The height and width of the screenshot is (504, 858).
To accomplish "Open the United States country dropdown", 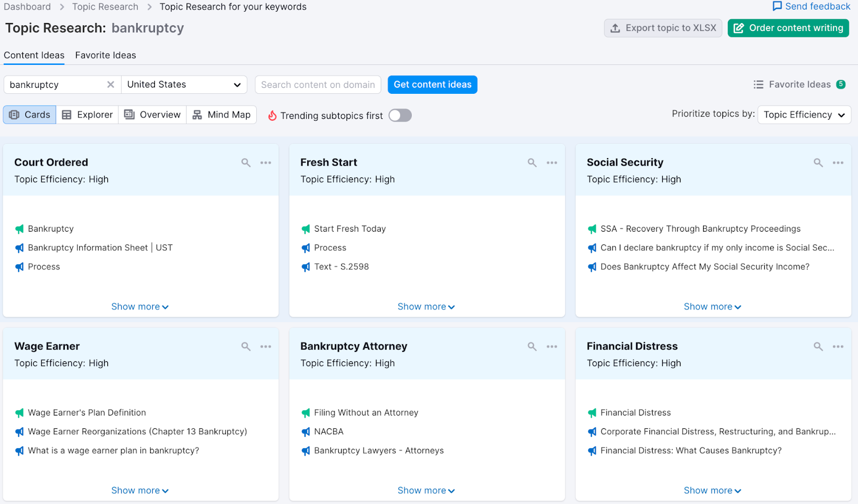I will tap(184, 85).
